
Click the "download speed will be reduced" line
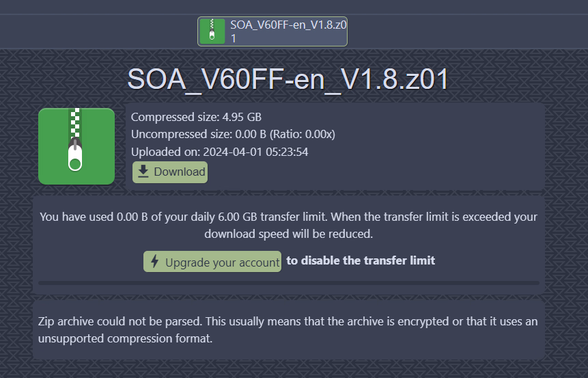(288, 234)
